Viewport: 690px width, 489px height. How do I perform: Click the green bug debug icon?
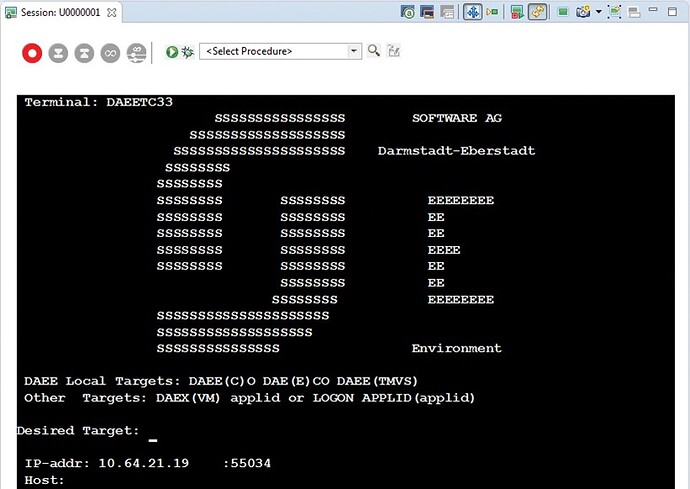[188, 52]
